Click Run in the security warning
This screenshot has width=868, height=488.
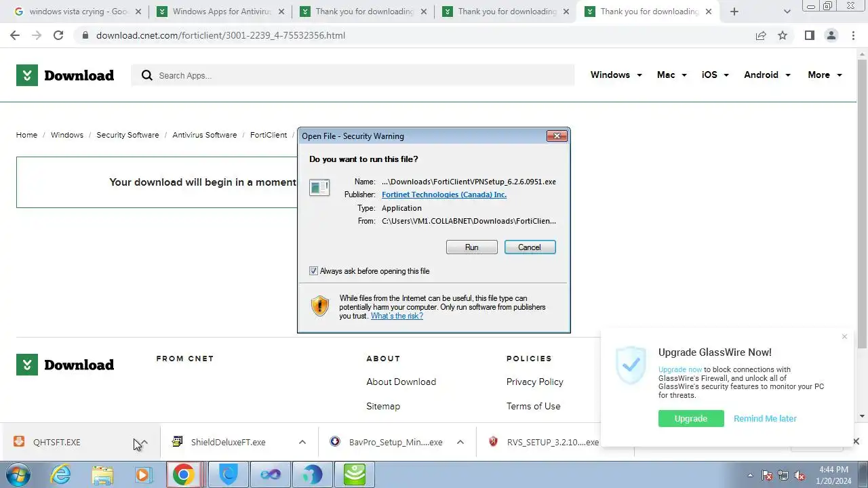pyautogui.click(x=472, y=247)
